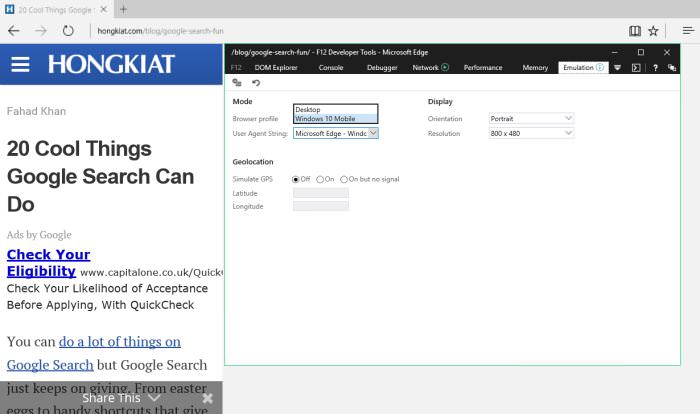This screenshot has height=414, width=700.
Task: Click the hongkiat.com address bar
Action: pyautogui.click(x=160, y=31)
